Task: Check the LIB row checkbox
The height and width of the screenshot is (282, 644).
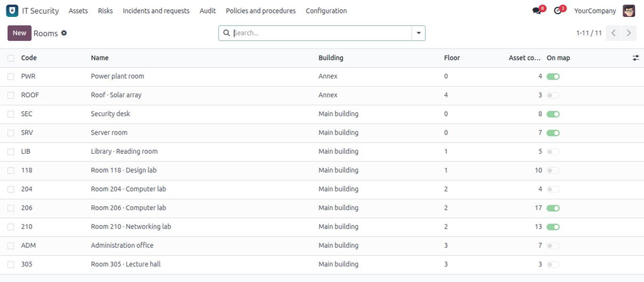Action: [11, 152]
